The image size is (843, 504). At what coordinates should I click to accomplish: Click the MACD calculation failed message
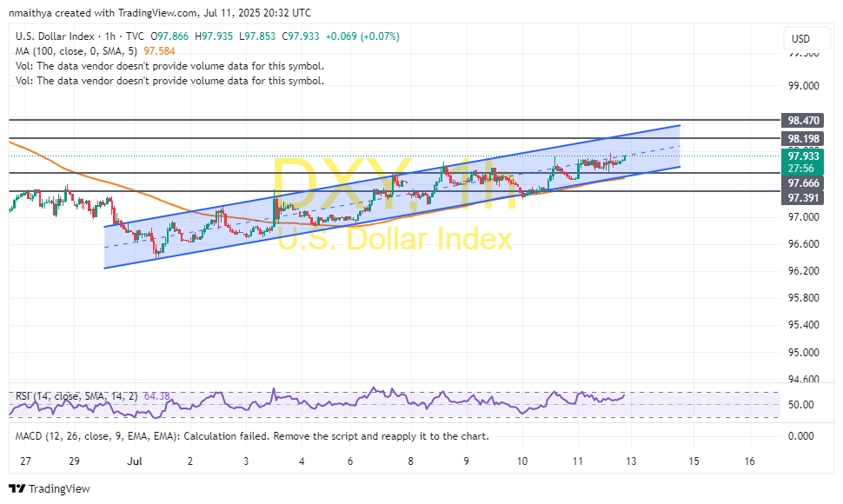pos(252,436)
